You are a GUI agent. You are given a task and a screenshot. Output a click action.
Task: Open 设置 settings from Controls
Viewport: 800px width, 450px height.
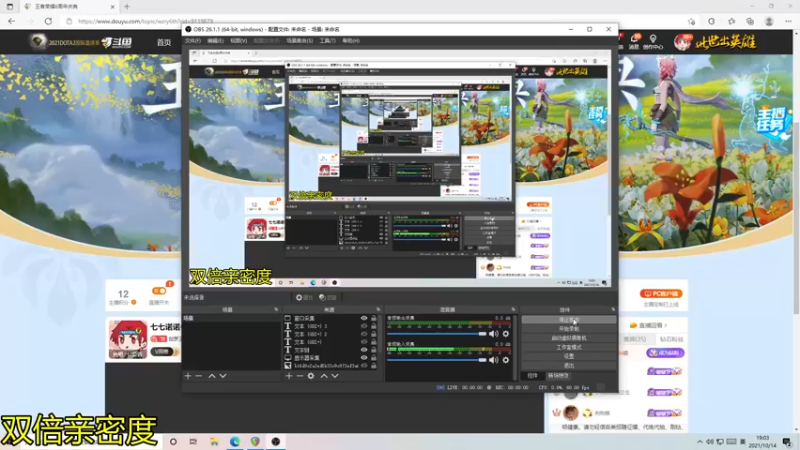569,357
